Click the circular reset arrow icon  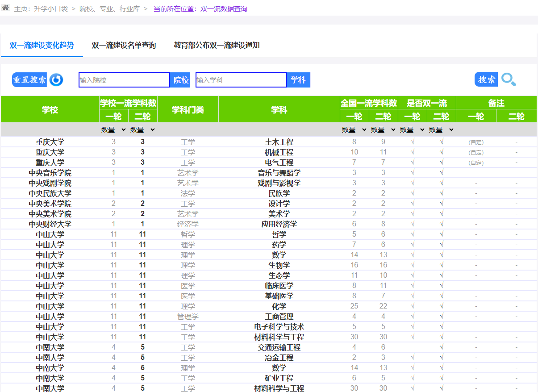pyautogui.click(x=56, y=80)
